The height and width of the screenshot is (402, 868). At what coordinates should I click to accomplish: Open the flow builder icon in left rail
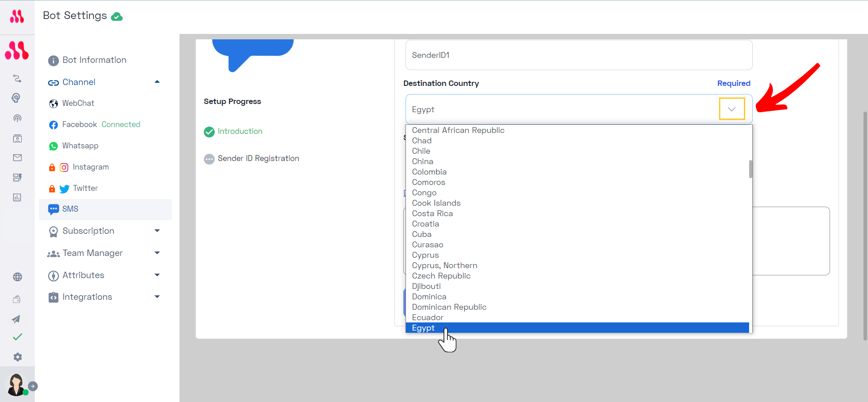pos(17,79)
